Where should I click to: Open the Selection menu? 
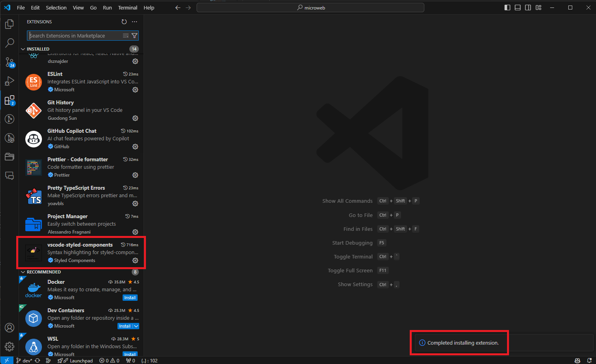(56, 8)
